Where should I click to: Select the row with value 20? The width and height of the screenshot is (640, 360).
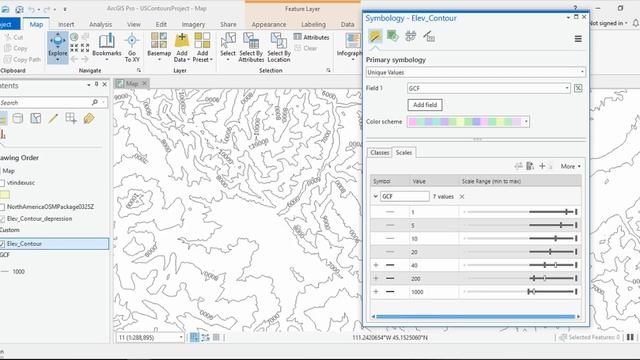click(476, 252)
